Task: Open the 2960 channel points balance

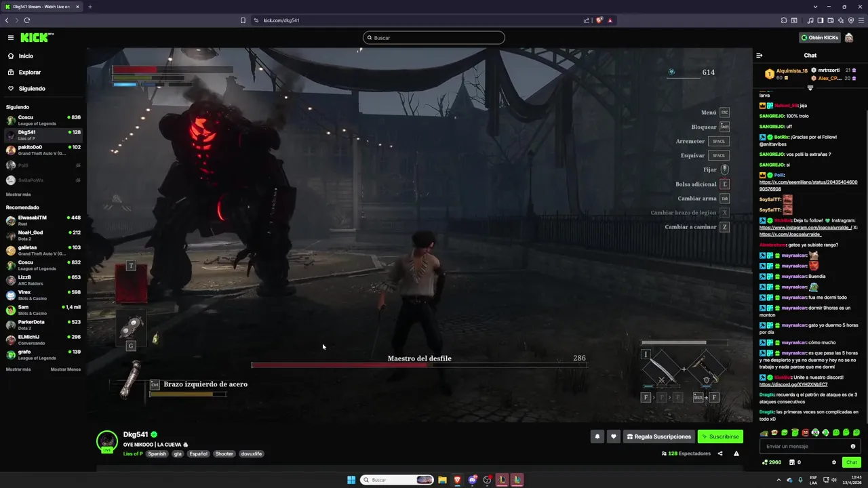Action: click(772, 462)
